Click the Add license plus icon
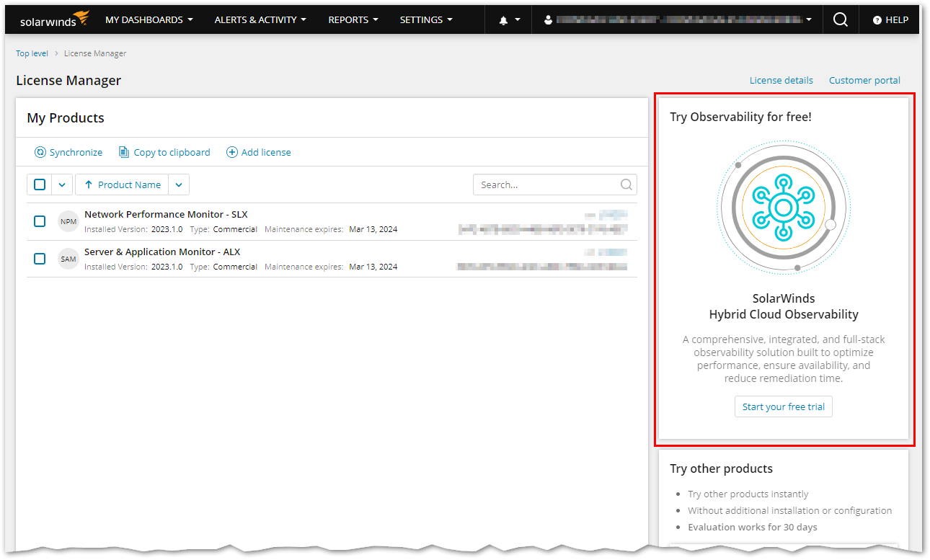930x560 pixels. [x=232, y=152]
